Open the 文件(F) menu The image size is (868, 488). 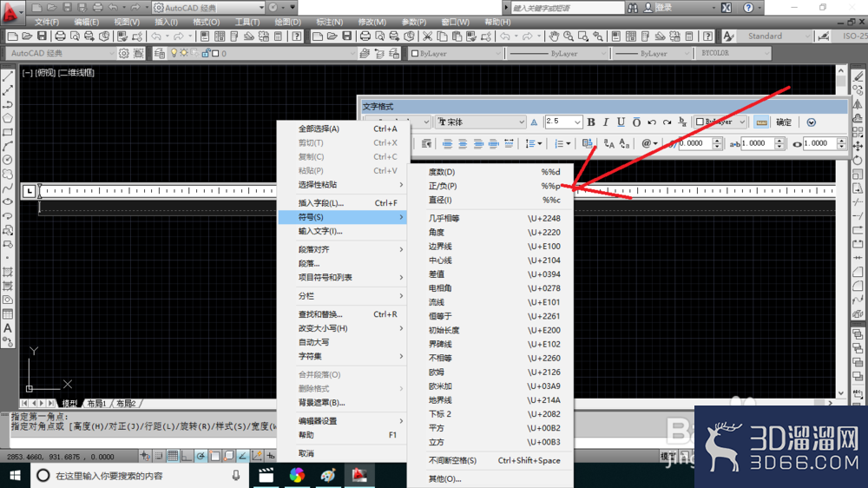47,22
